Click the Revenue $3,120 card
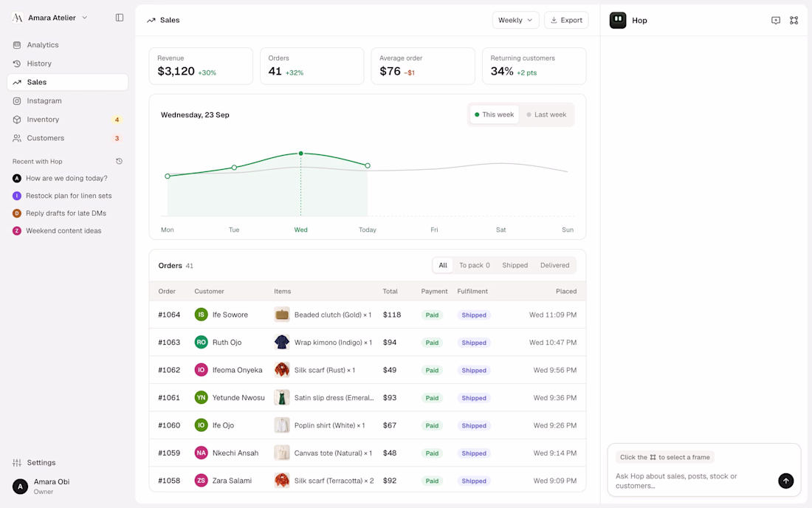The width and height of the screenshot is (812, 508). point(201,66)
